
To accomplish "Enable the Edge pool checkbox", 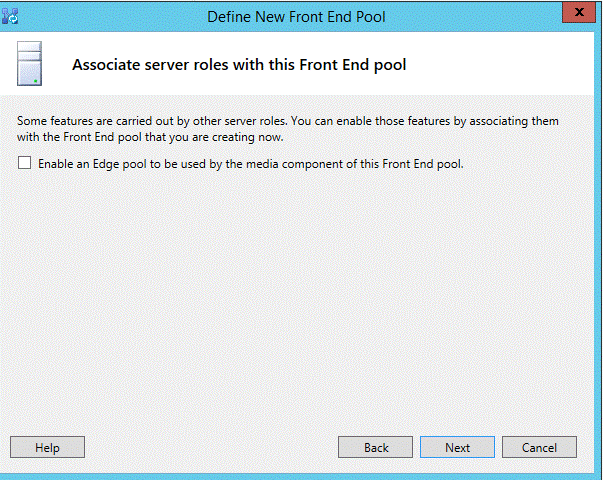I will tap(25, 163).
